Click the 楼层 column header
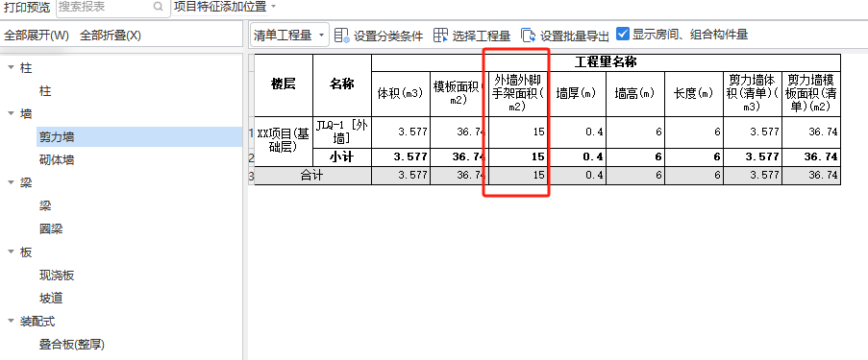This screenshot has width=868, height=360. coord(284,85)
